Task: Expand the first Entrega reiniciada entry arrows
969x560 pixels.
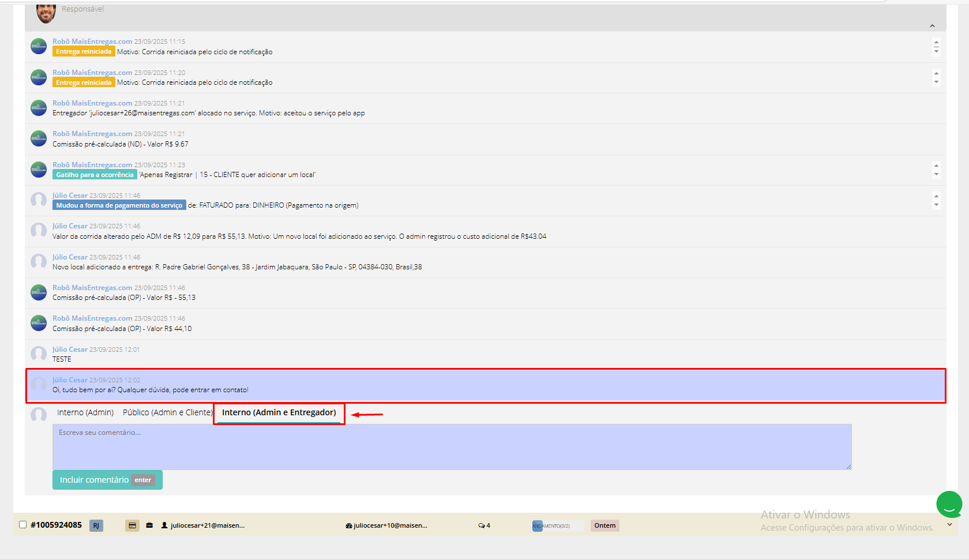Action: 936,47
